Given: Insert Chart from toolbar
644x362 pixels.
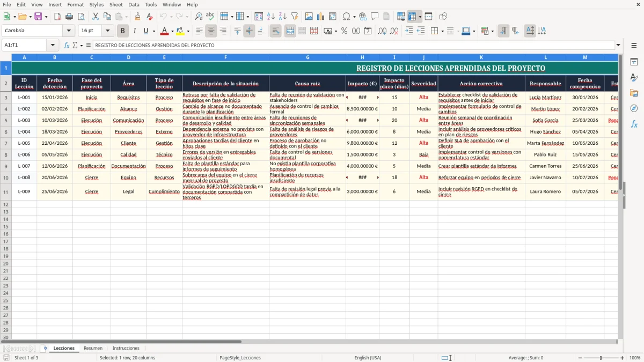Looking at the screenshot, I should (321, 17).
